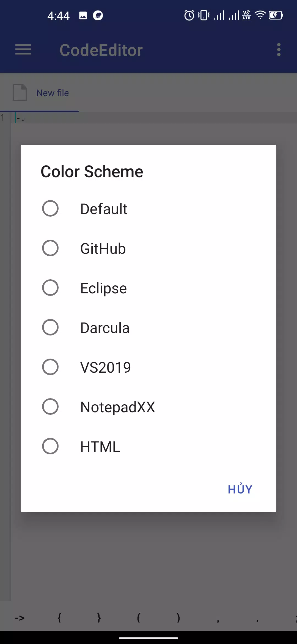Click line 1 in the editor
The image size is (297, 644).
tap(154, 118)
